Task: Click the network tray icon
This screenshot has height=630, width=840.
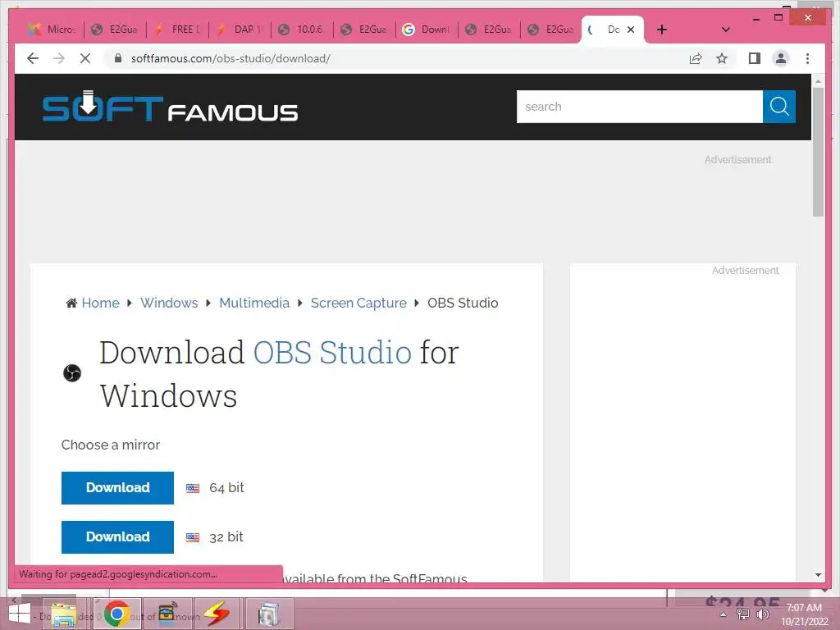Action: tap(742, 614)
